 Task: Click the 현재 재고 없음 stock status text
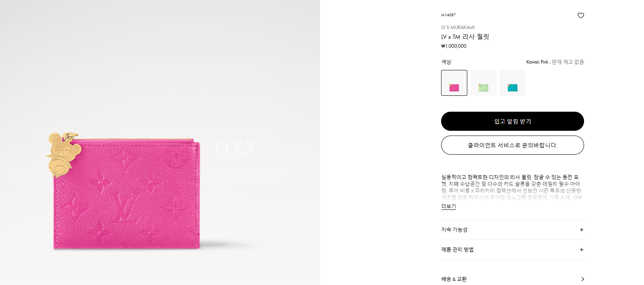pyautogui.click(x=568, y=62)
